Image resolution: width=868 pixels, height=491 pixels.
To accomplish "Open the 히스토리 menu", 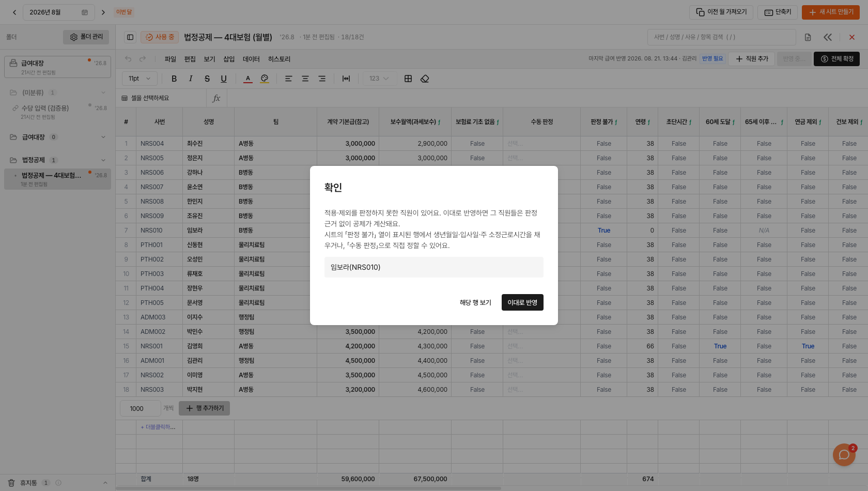I will [x=279, y=59].
